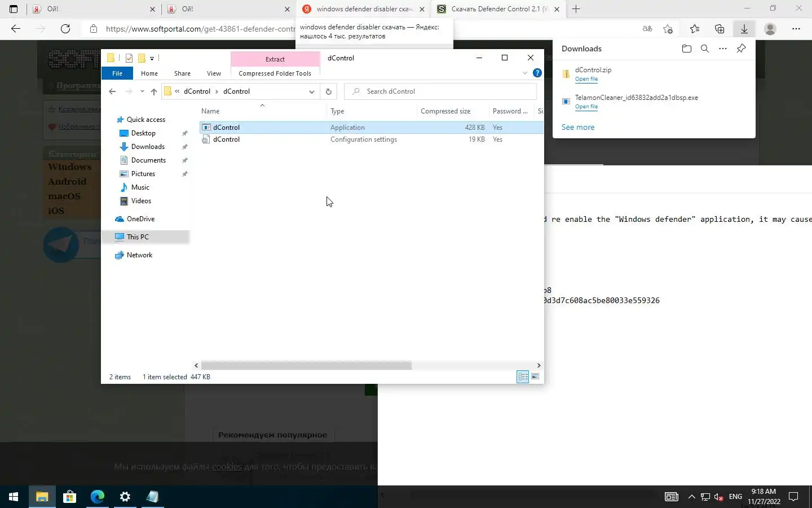Open a new browser tab
Viewport: 812px width, 508px height.
coord(576,9)
